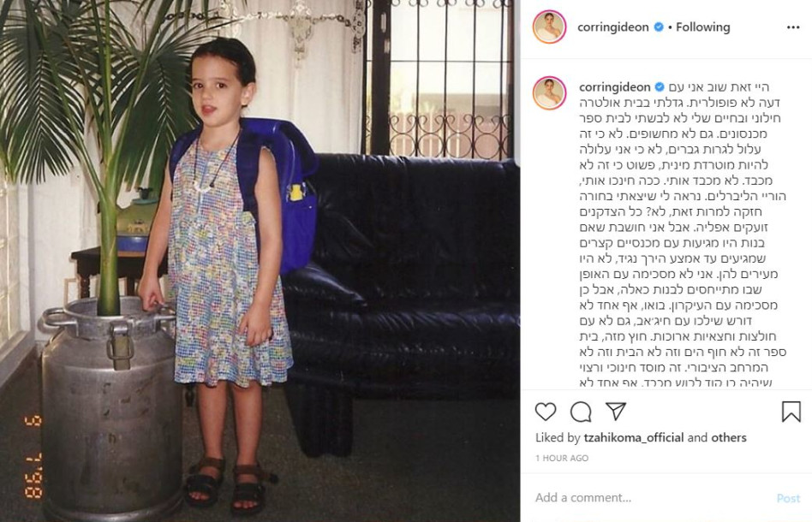
Task: Click the avatar beside the caption
Action: [x=549, y=93]
